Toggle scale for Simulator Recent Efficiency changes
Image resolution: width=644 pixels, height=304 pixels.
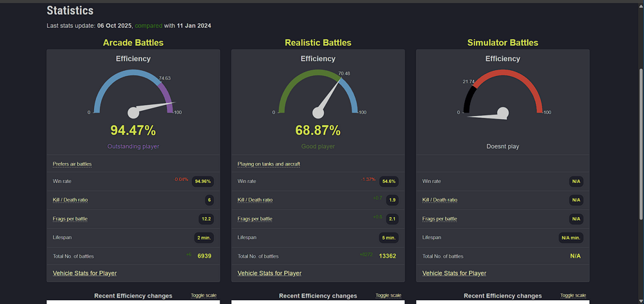(x=573, y=296)
